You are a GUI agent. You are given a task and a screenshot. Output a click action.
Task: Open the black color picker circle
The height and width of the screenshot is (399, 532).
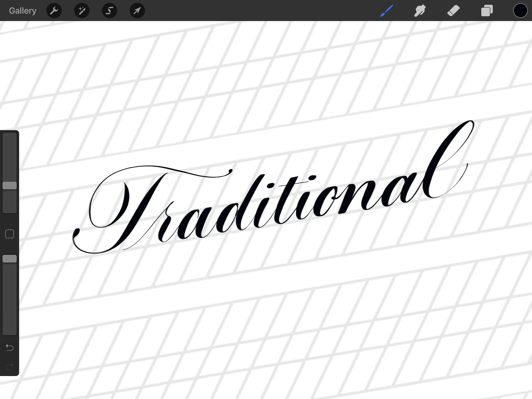pos(520,11)
